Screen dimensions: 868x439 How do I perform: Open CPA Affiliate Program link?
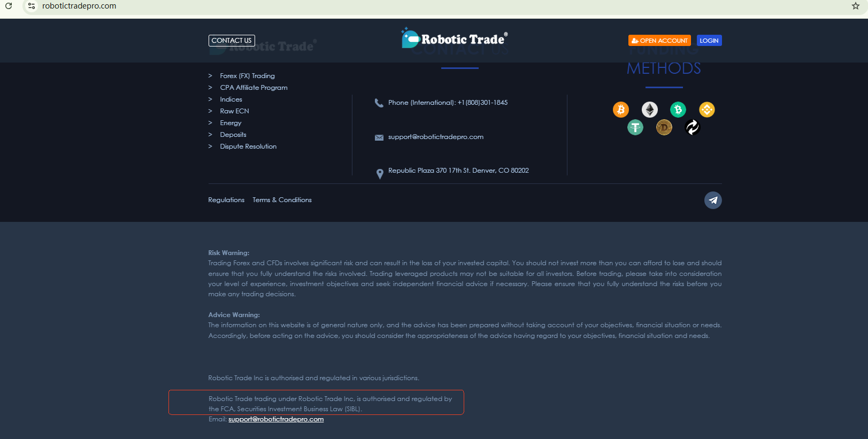coord(254,88)
